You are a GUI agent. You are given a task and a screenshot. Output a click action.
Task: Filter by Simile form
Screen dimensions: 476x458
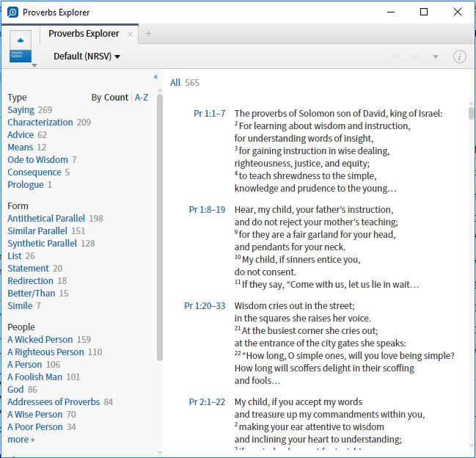(x=20, y=306)
